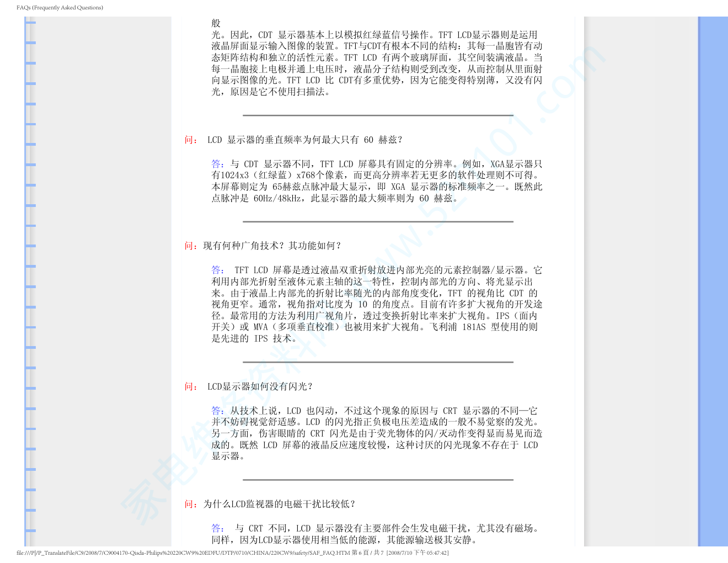Click the line starting "开关）或 MVA（多项垂直校准）"
Viewport: 728px width, 563px height.
click(374, 327)
